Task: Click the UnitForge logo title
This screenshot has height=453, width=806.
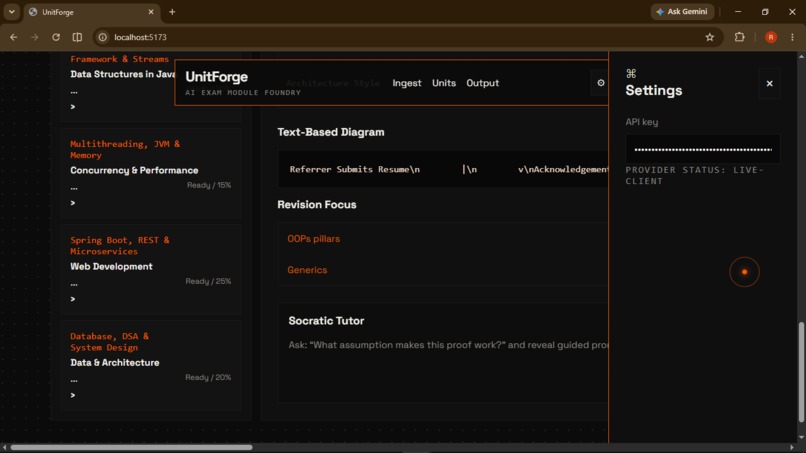Action: pyautogui.click(x=216, y=77)
